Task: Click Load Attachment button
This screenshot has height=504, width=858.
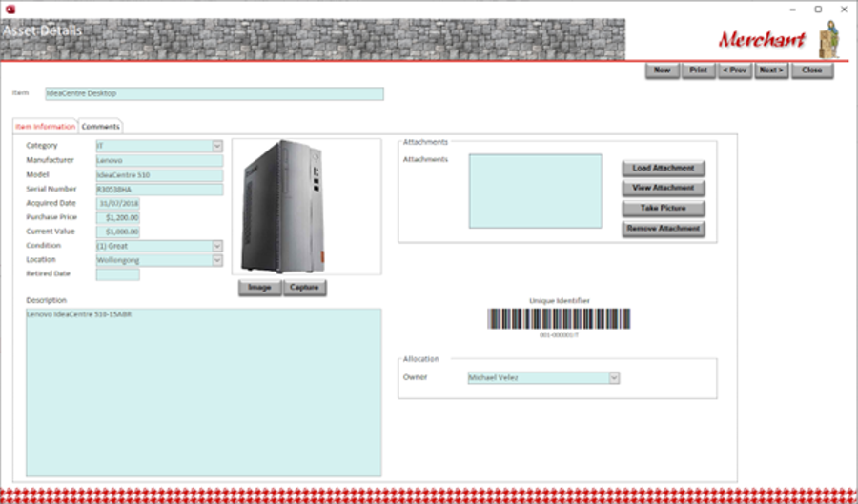Action: tap(664, 169)
